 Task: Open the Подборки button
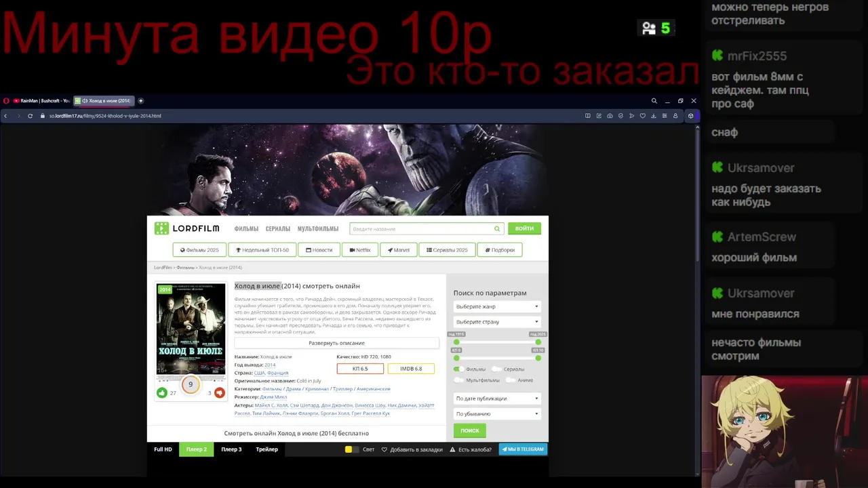pyautogui.click(x=500, y=250)
